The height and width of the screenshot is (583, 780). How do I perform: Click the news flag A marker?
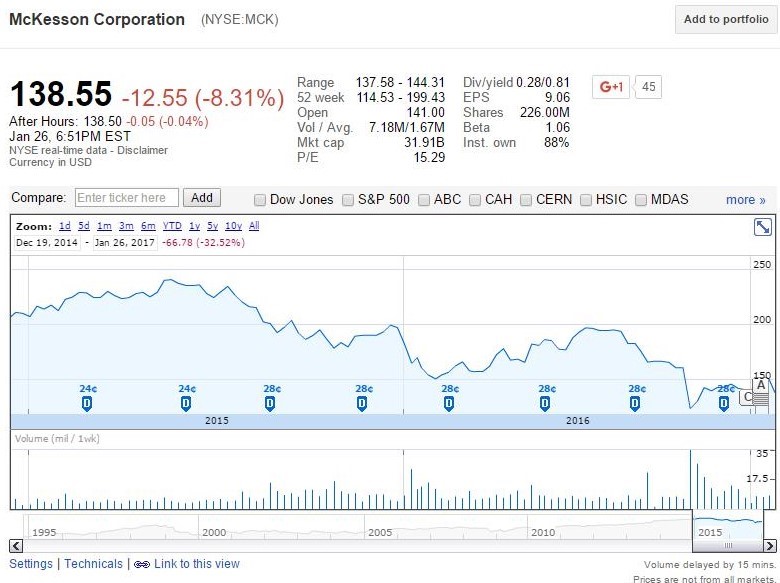click(760, 384)
